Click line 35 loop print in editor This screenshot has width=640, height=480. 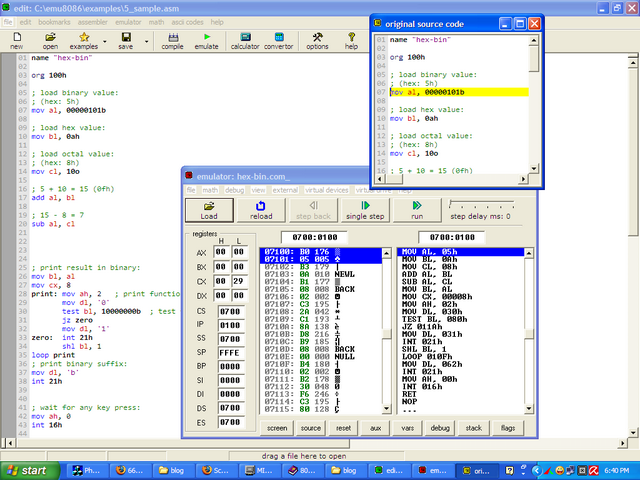pos(53,355)
